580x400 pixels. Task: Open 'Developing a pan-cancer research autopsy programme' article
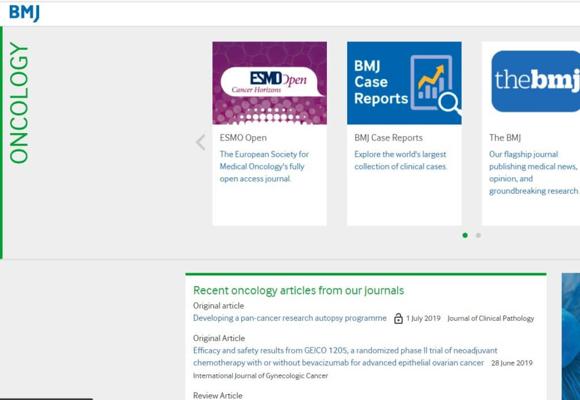click(x=290, y=318)
